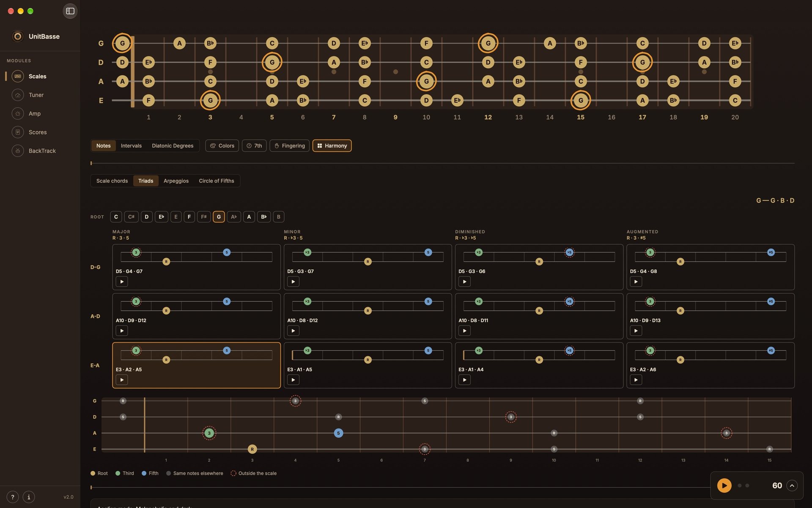Play the A10 · D9 · D13 augmented triad
Image resolution: width=812 pixels, height=508 pixels.
pos(636,331)
